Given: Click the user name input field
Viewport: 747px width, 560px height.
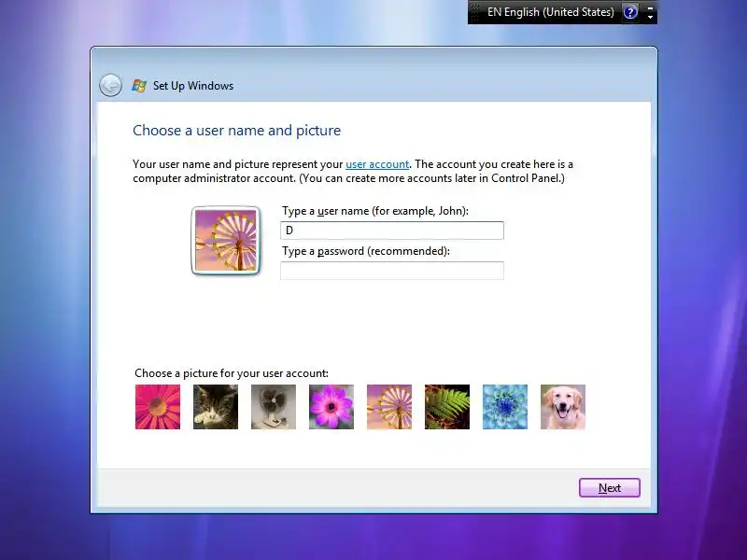Looking at the screenshot, I should click(391, 231).
